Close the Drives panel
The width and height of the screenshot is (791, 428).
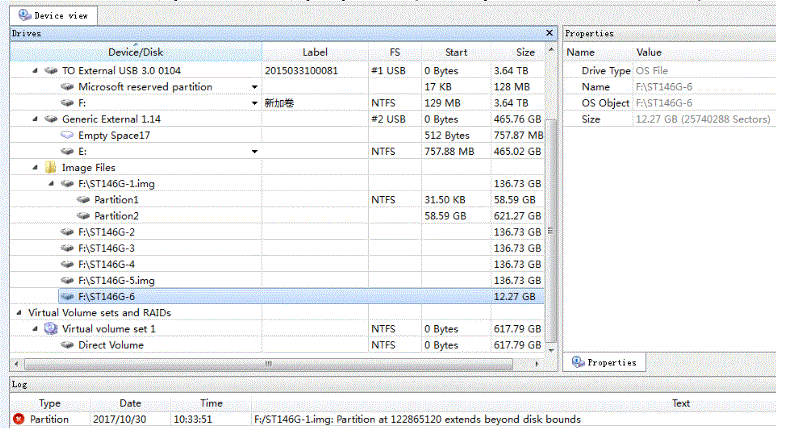(x=549, y=33)
